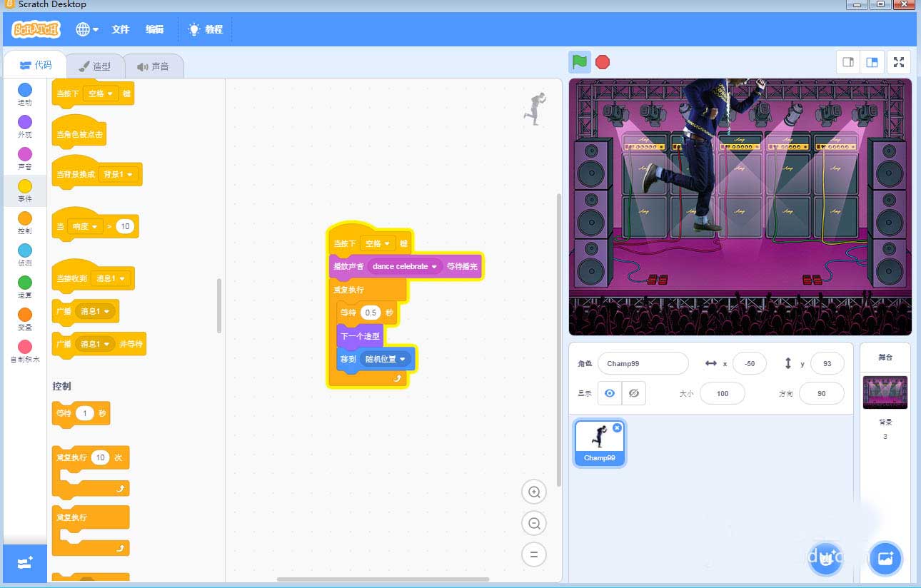Click the 下一个造型 block in the script
The width and height of the screenshot is (921, 588).
coord(360,335)
